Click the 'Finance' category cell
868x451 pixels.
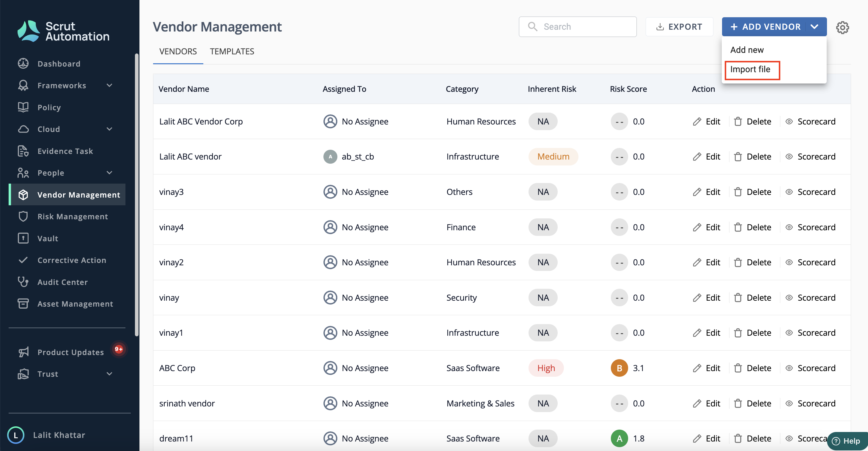461,227
